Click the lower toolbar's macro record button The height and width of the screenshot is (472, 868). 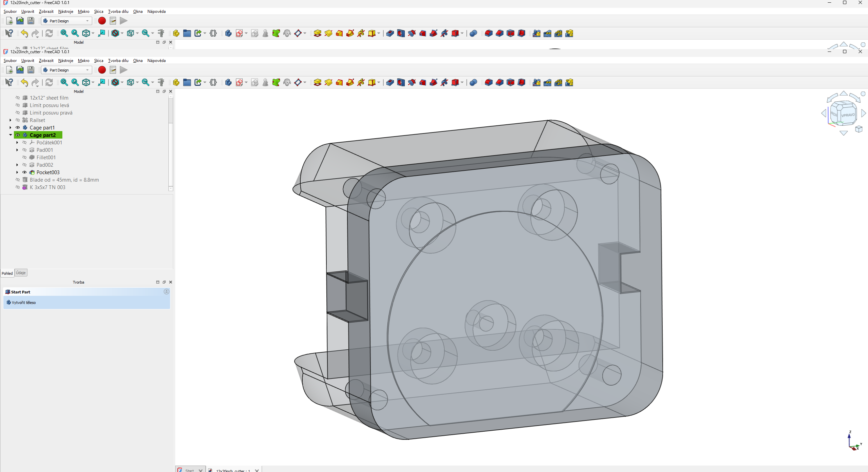(x=102, y=70)
